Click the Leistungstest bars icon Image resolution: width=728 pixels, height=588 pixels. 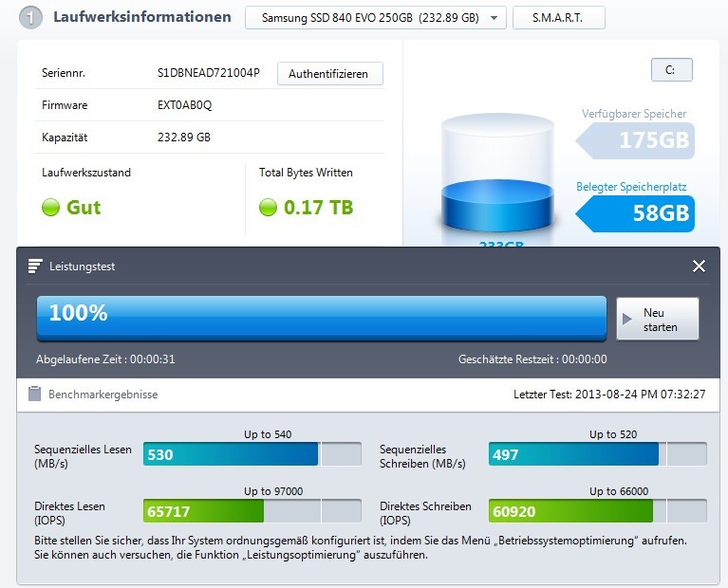pos(35,266)
